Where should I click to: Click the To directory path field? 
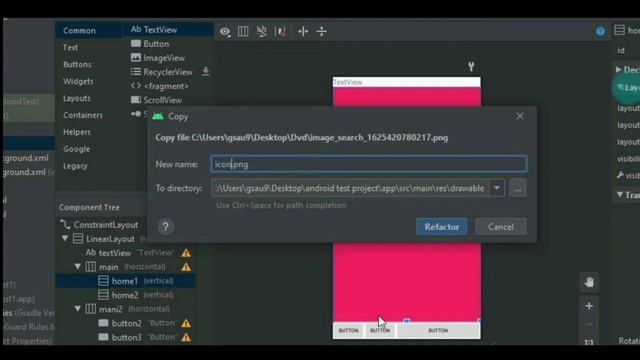click(350, 188)
